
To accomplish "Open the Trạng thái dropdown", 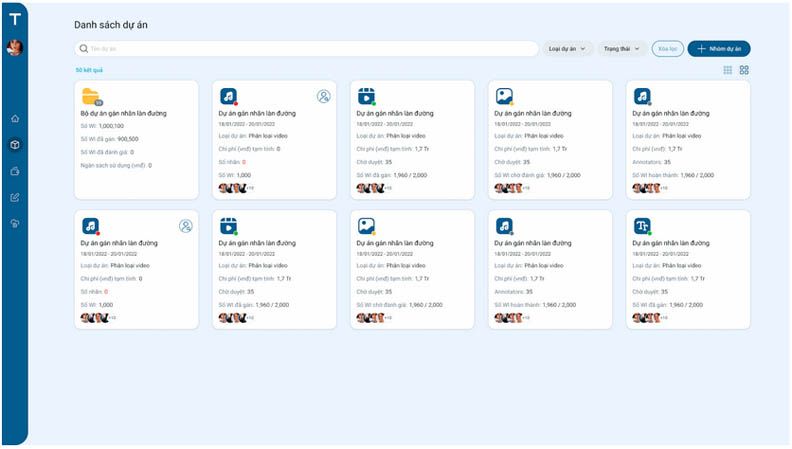I will pyautogui.click(x=622, y=49).
